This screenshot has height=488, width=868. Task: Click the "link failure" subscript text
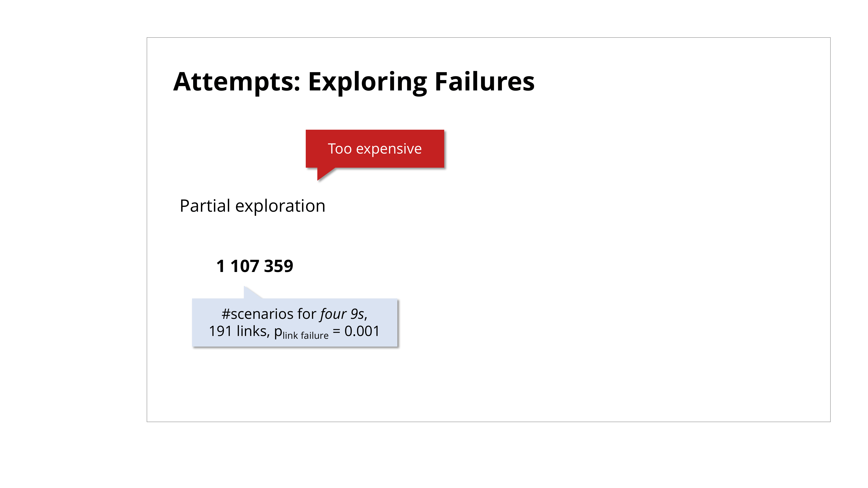click(x=305, y=336)
